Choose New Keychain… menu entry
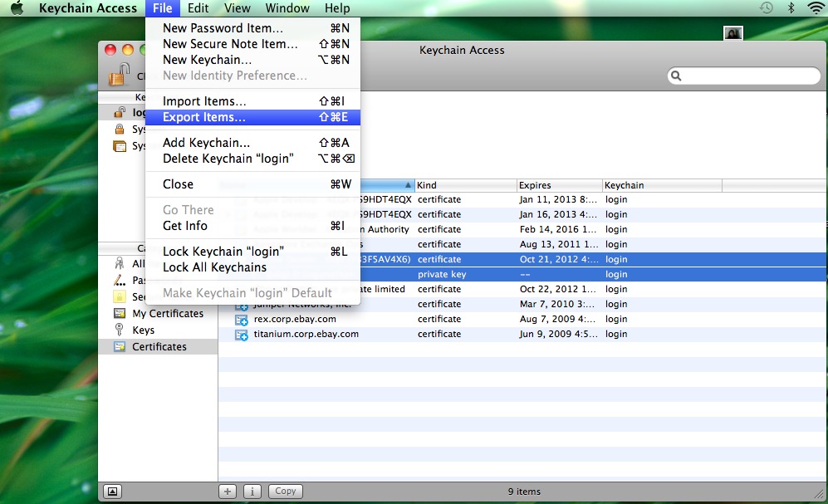 click(253, 60)
